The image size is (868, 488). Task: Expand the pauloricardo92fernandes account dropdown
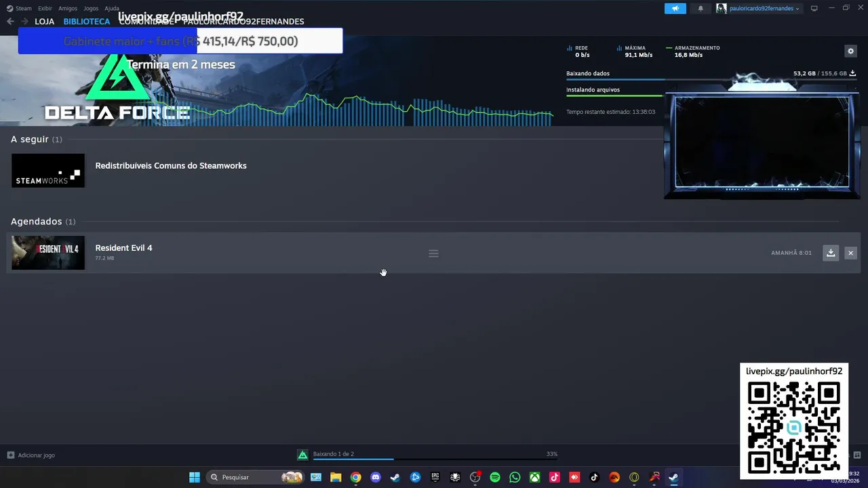[764, 8]
